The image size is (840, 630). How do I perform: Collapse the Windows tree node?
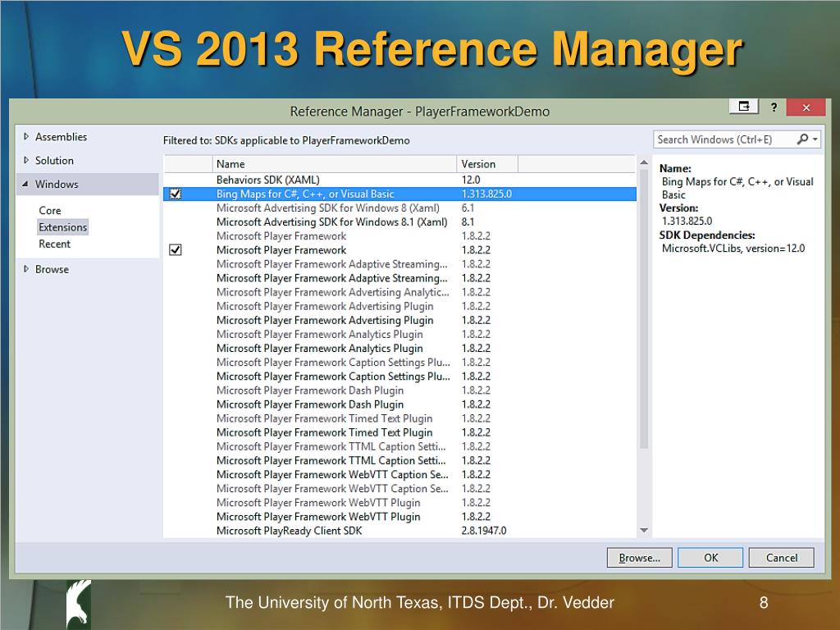[25, 184]
